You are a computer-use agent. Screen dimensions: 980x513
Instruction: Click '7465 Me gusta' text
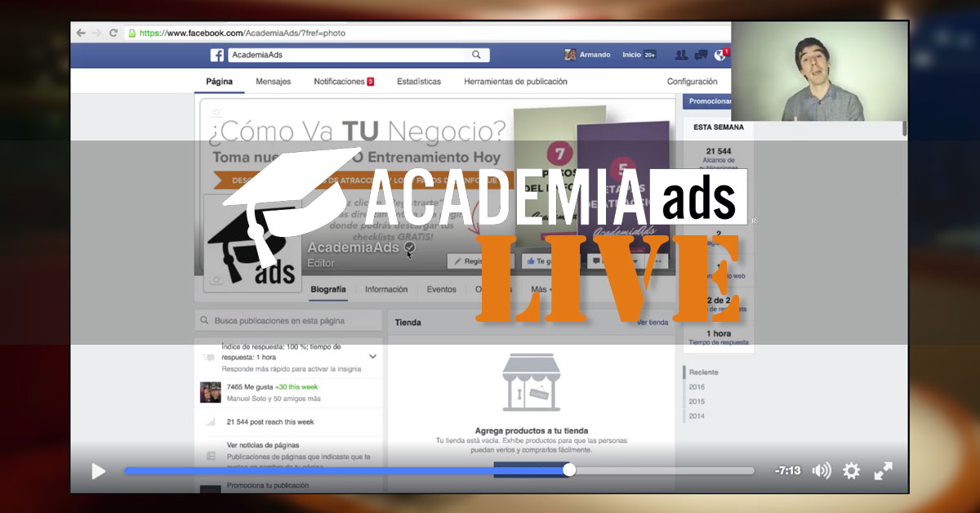point(250,386)
